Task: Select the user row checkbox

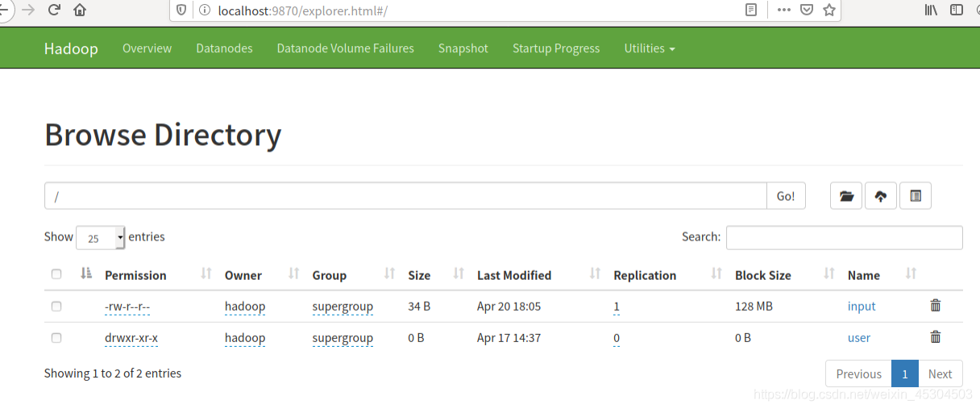Action: 56,338
